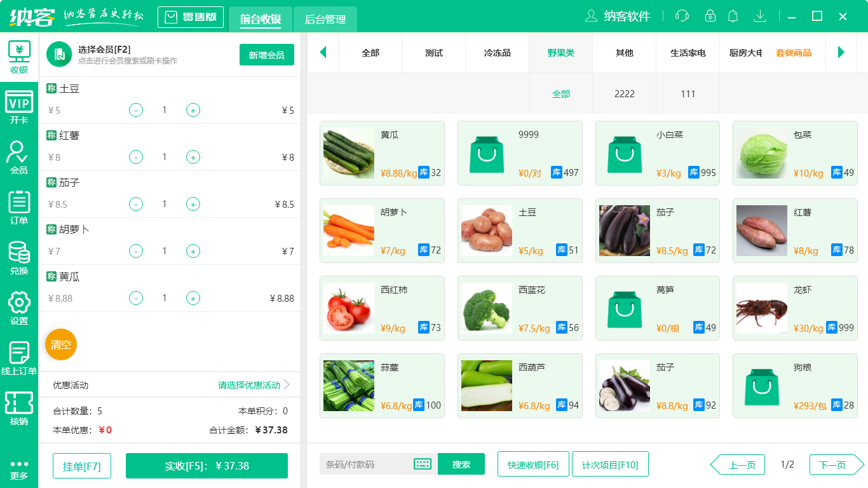Select the 套餐商品 category tab
This screenshot has height=488, width=868.
coord(794,53)
